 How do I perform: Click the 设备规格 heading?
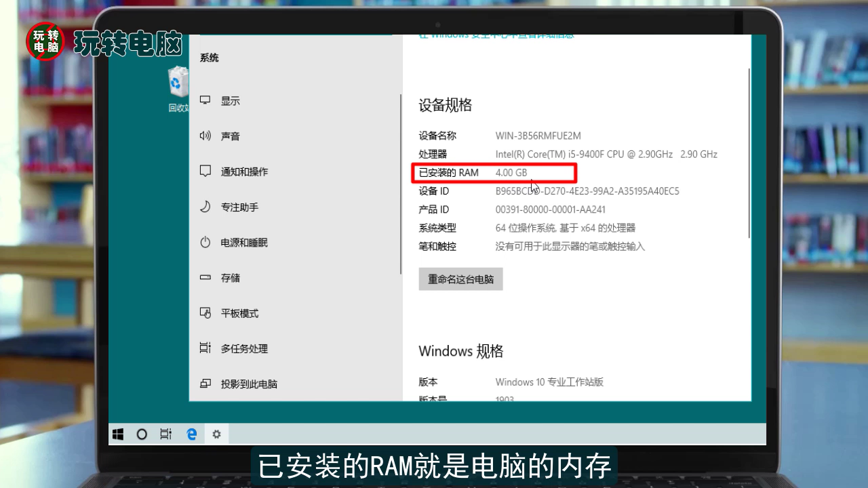[x=445, y=105]
